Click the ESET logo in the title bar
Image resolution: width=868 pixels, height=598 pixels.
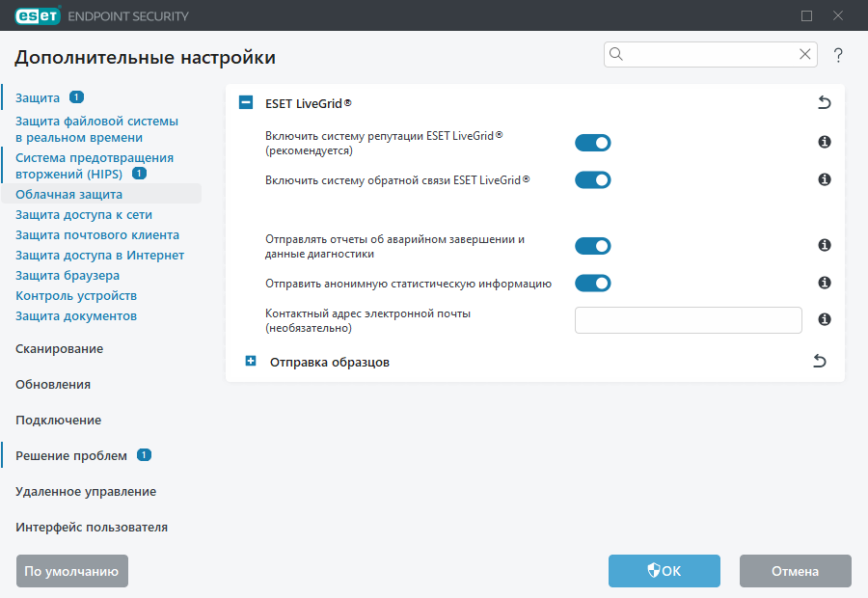37,15
